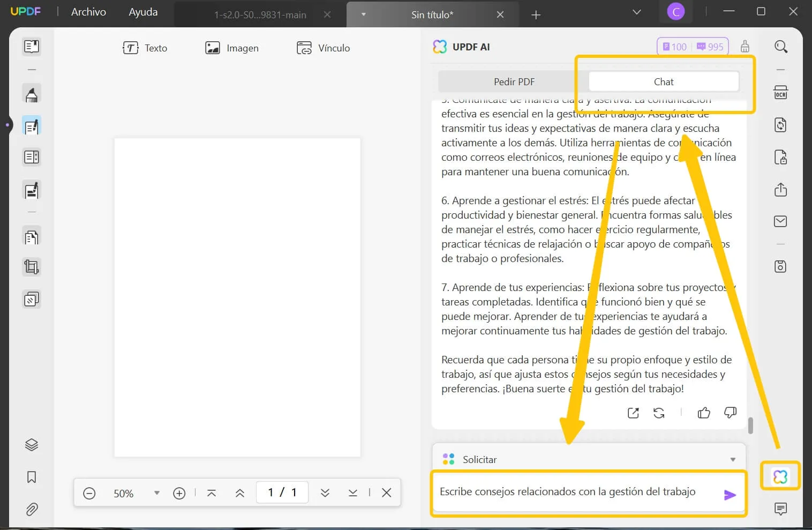Close the page navigation bar
The height and width of the screenshot is (530, 812).
(x=387, y=492)
